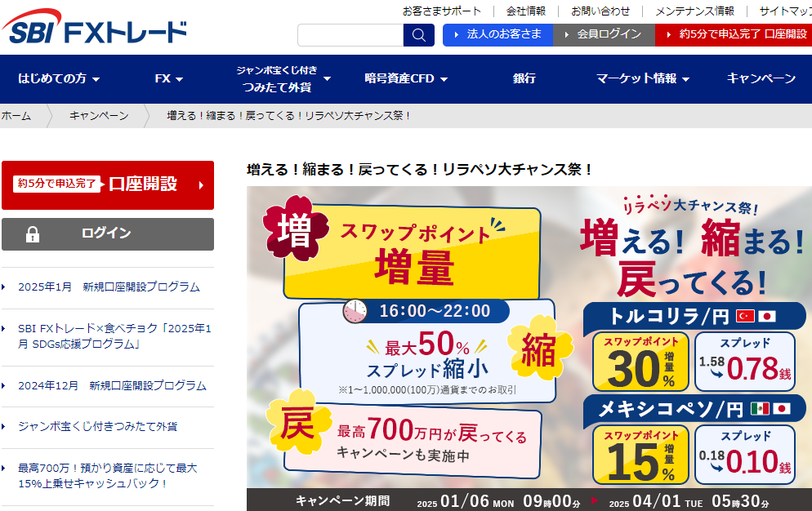Click the magnifying glass search button
This screenshot has width=812, height=511.
(419, 35)
